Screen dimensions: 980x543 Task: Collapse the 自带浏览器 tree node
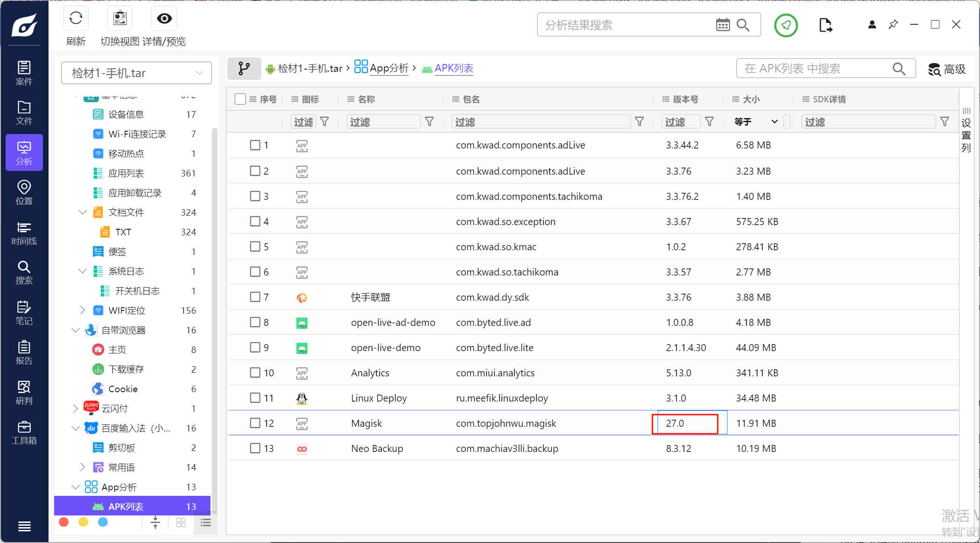[76, 330]
